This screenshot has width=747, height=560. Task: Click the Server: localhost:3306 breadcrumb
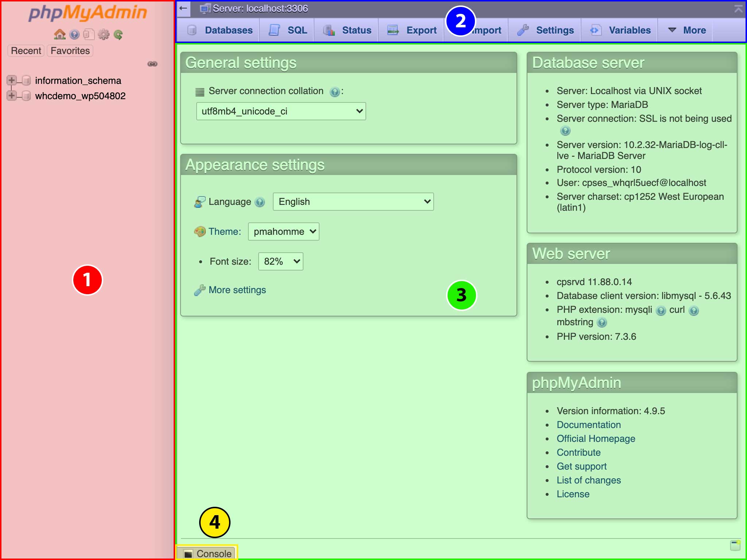pos(260,8)
